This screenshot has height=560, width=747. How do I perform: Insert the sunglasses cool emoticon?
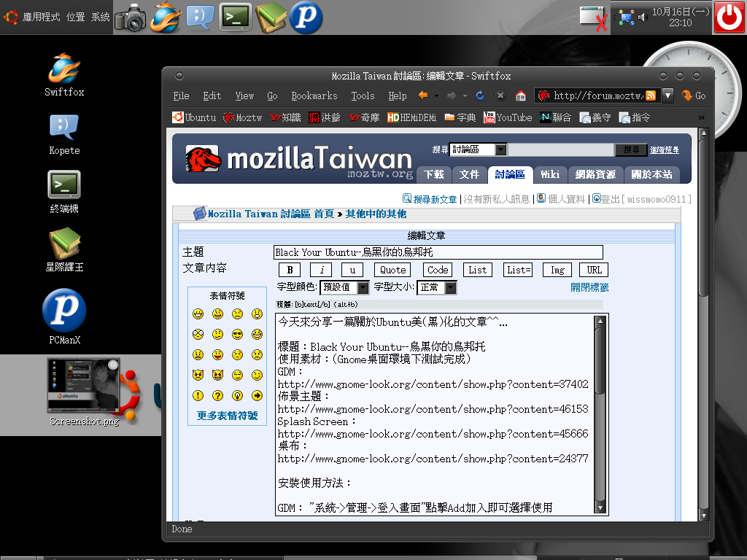pos(237,335)
